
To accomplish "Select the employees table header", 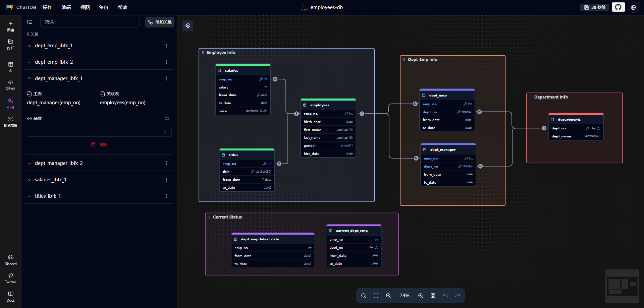I will coord(328,105).
